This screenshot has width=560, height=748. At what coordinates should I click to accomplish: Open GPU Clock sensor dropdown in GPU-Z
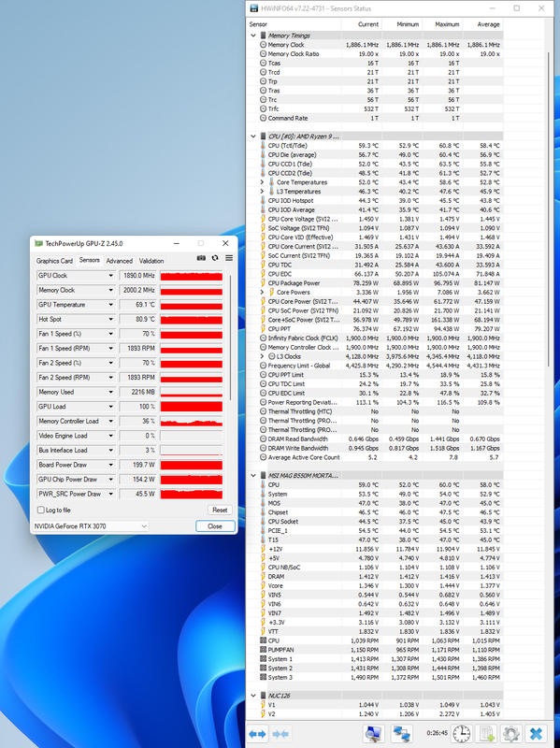point(110,276)
